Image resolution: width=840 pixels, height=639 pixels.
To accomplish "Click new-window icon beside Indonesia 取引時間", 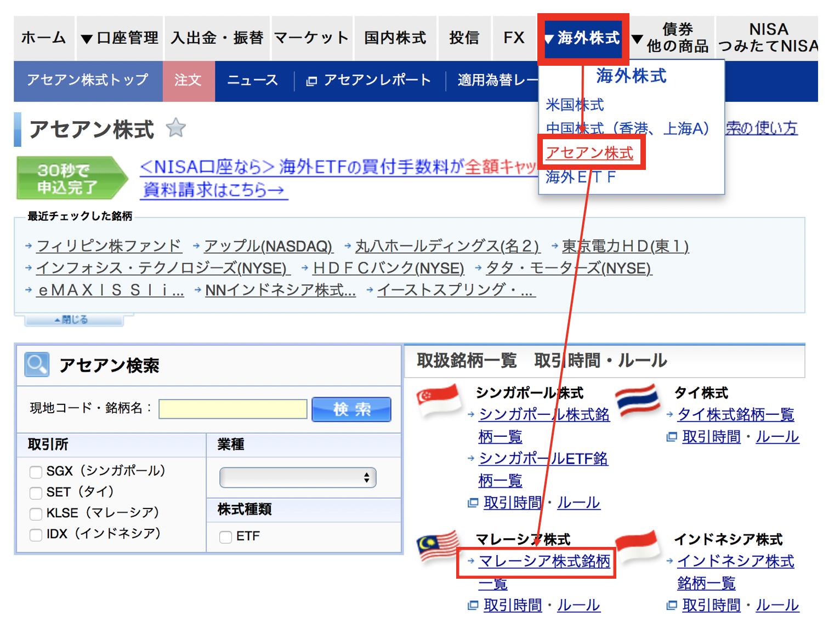I will coord(672,605).
